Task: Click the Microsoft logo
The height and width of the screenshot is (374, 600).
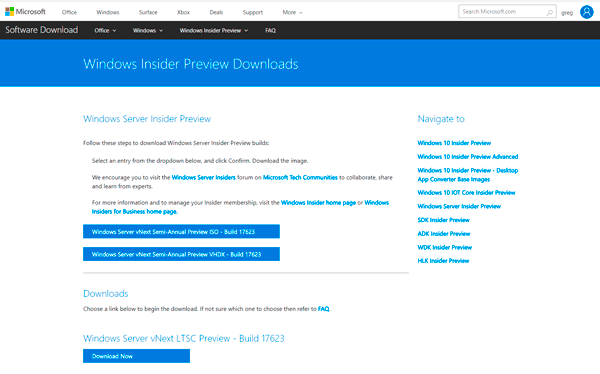Action: click(x=25, y=12)
